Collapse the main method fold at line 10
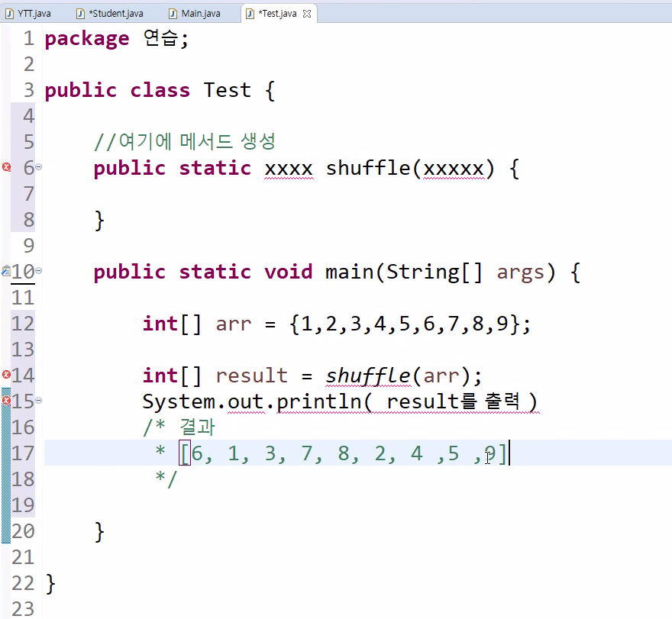 pyautogui.click(x=39, y=270)
